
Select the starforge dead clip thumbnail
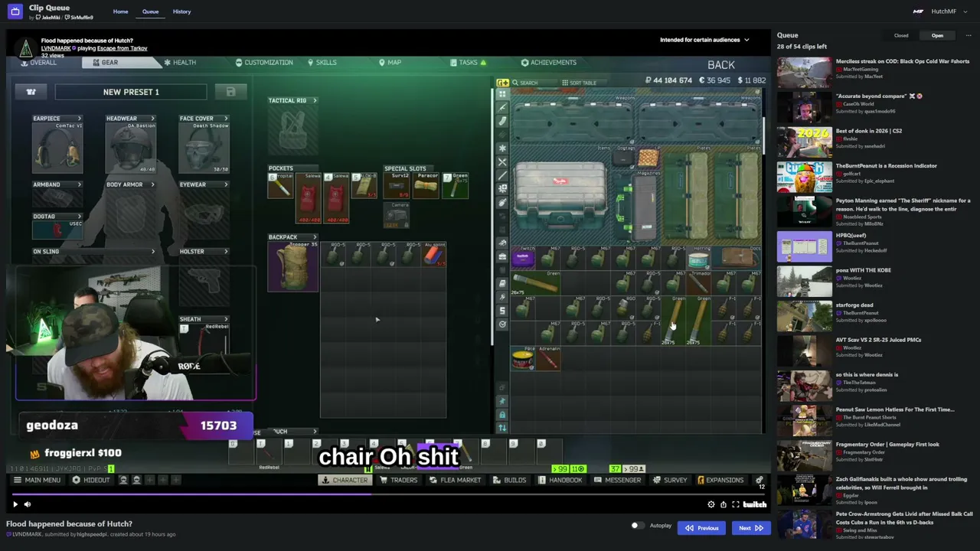click(x=805, y=316)
